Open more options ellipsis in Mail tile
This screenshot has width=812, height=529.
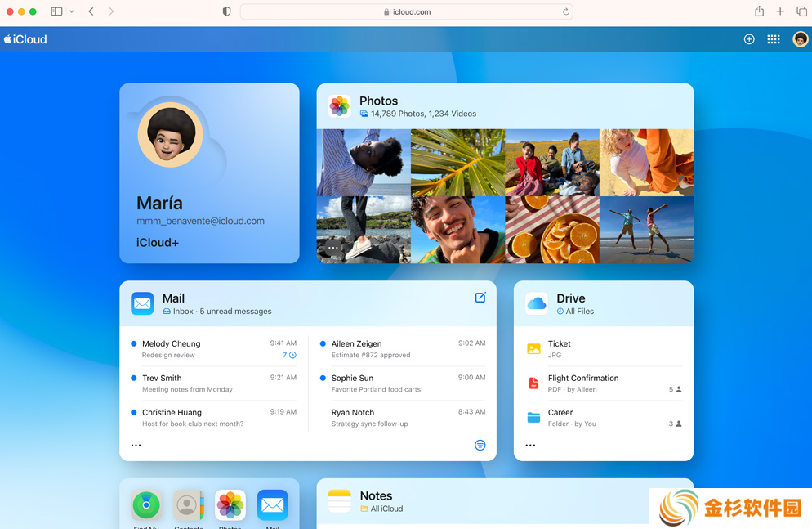pos(136,445)
